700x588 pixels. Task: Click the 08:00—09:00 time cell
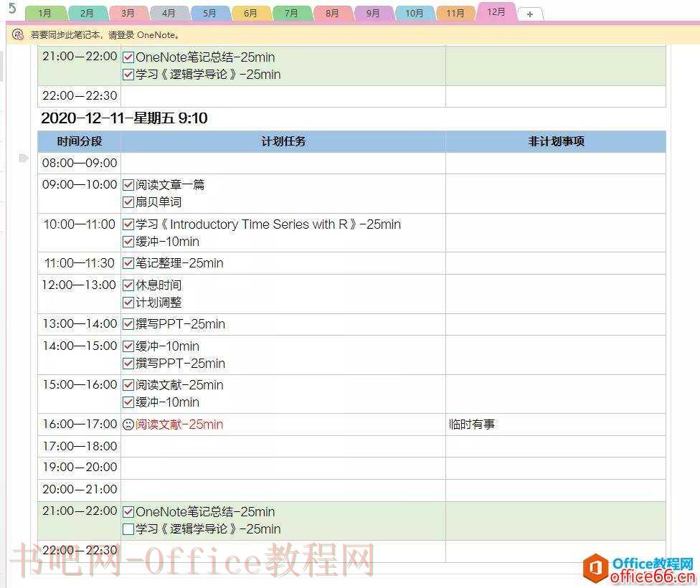coord(80,163)
